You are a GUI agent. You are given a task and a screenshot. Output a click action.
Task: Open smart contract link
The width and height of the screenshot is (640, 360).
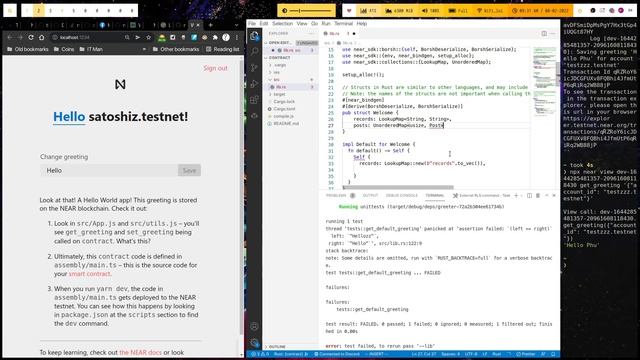(x=89, y=274)
